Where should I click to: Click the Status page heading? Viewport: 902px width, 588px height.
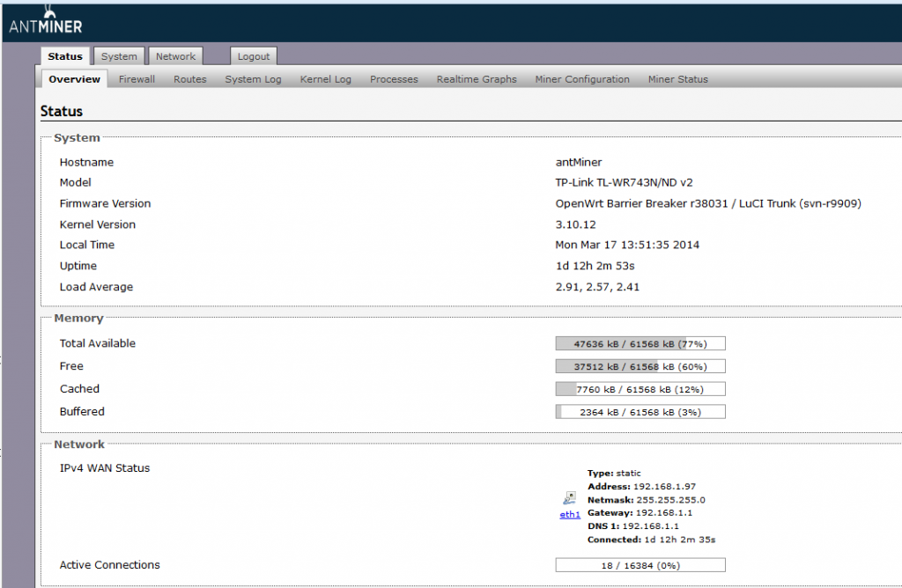pyautogui.click(x=62, y=111)
